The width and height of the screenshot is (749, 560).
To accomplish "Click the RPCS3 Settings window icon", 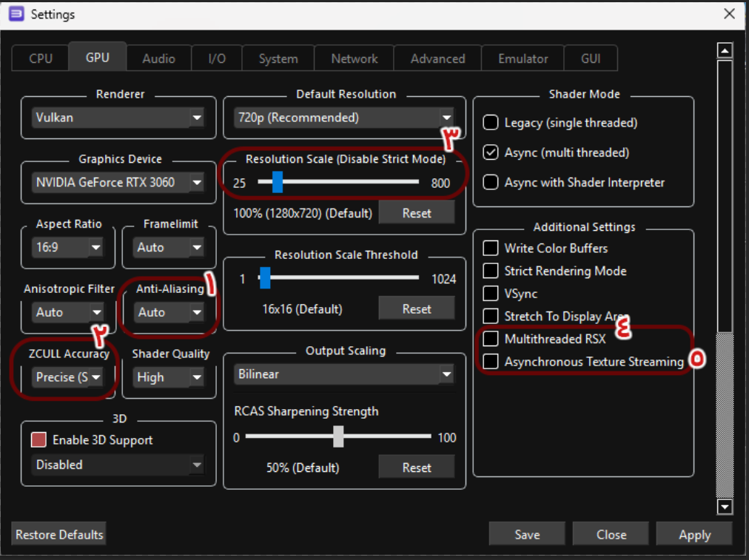I will [16, 14].
